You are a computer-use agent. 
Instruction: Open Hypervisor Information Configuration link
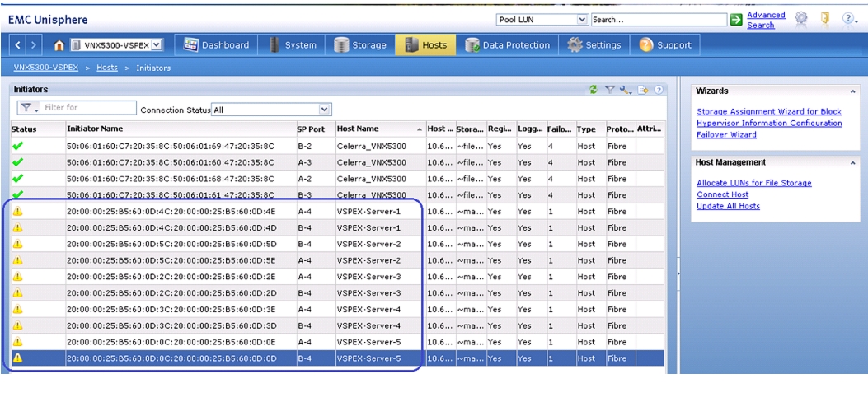(769, 124)
